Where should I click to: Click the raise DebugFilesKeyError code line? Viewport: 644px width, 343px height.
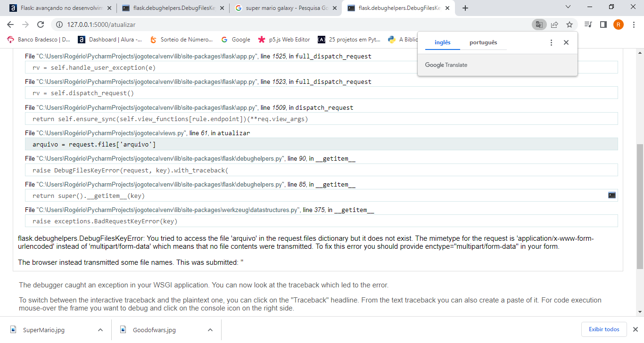click(x=322, y=170)
